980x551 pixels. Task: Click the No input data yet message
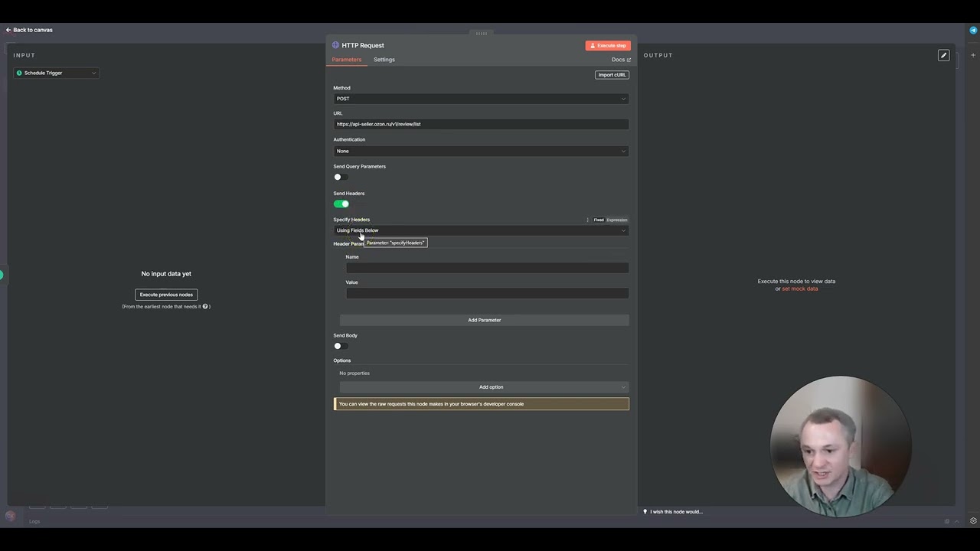(166, 273)
